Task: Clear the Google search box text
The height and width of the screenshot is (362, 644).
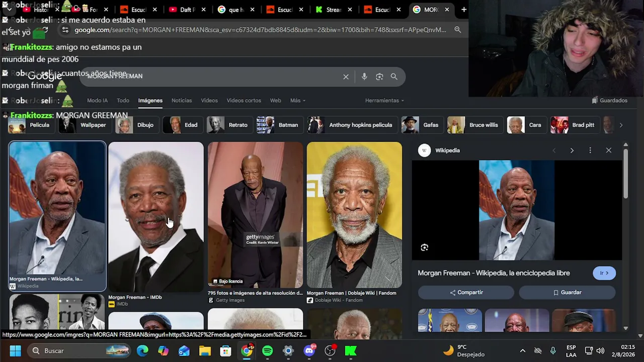Action: [346, 76]
